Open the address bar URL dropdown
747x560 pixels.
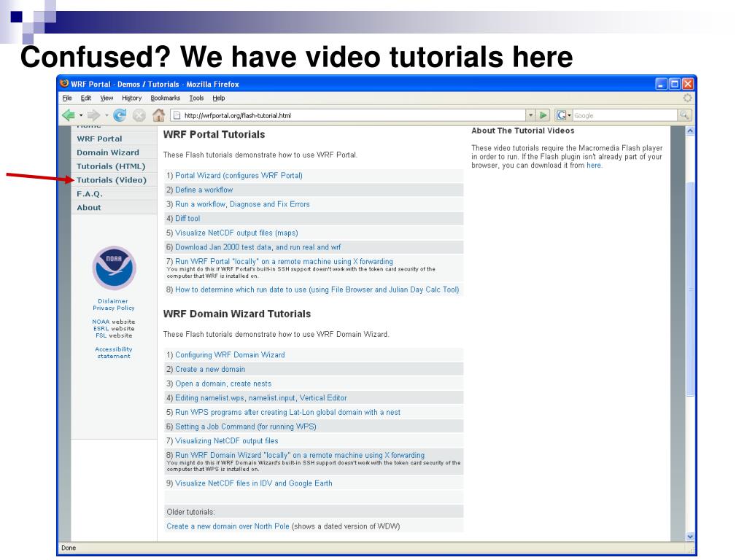click(531, 115)
